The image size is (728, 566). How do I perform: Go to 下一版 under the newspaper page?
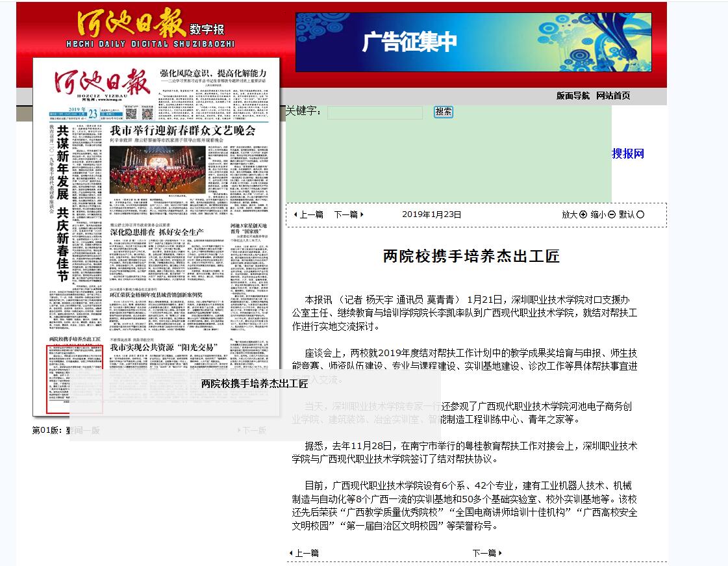[252, 430]
